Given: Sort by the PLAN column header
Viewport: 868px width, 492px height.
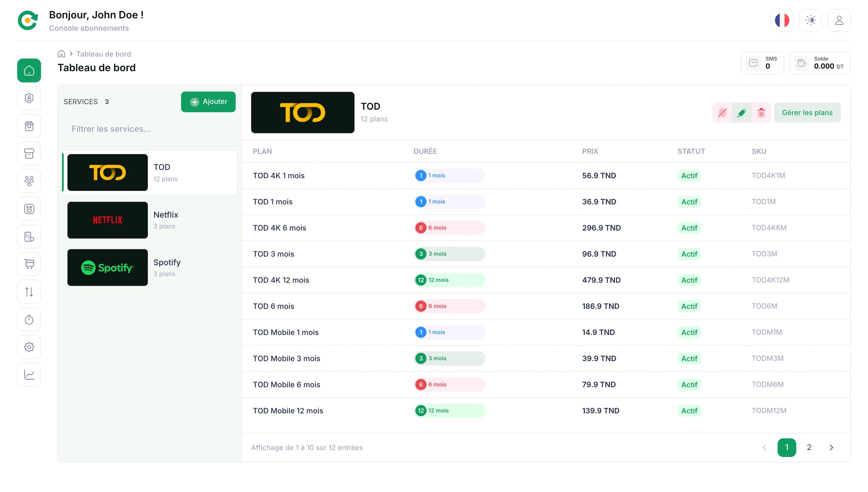Looking at the screenshot, I should click(262, 151).
